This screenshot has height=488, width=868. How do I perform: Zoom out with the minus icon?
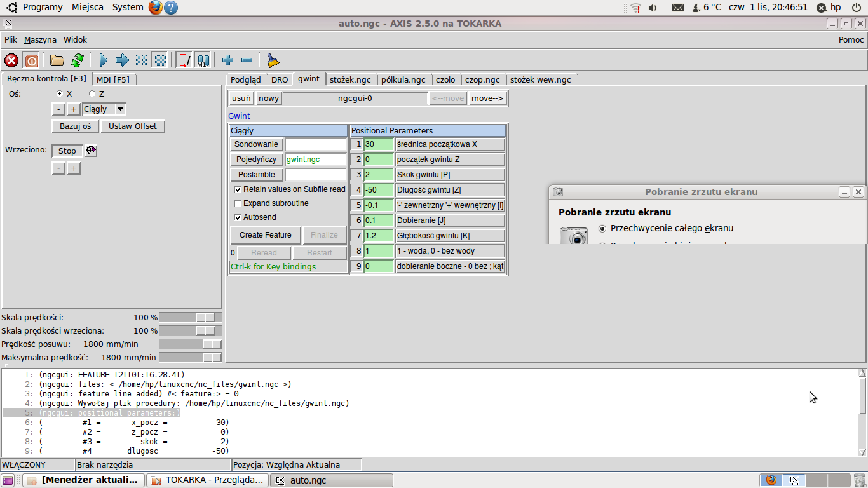point(247,60)
